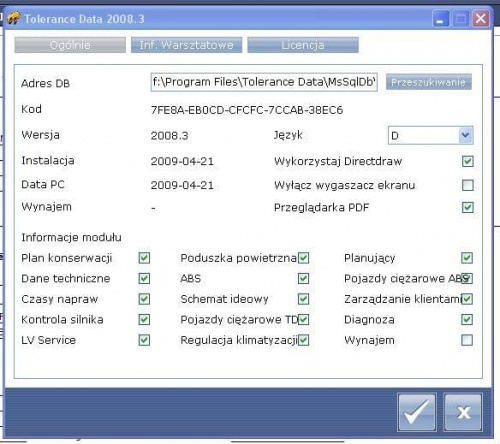Screen dimensions: 500x444
Task: Enable Wyłącz wygaszacz ekranu checkbox
Action: click(x=468, y=185)
